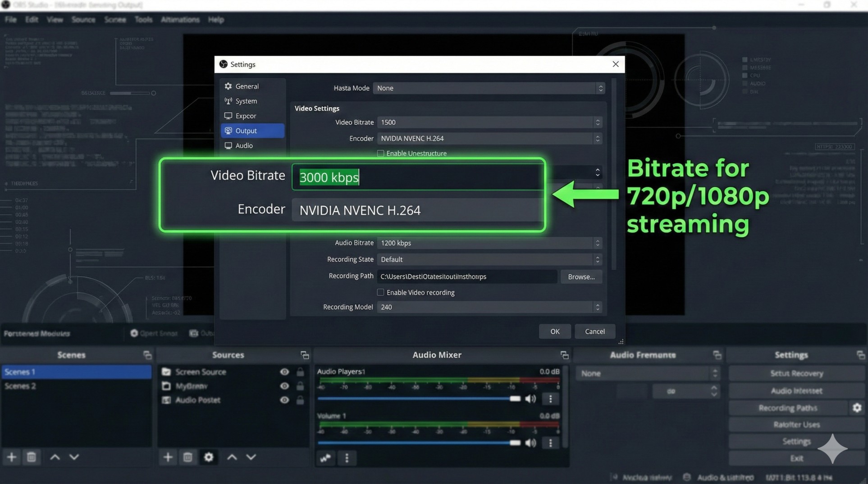Open the Tools menu
868x484 pixels.
[x=143, y=19]
